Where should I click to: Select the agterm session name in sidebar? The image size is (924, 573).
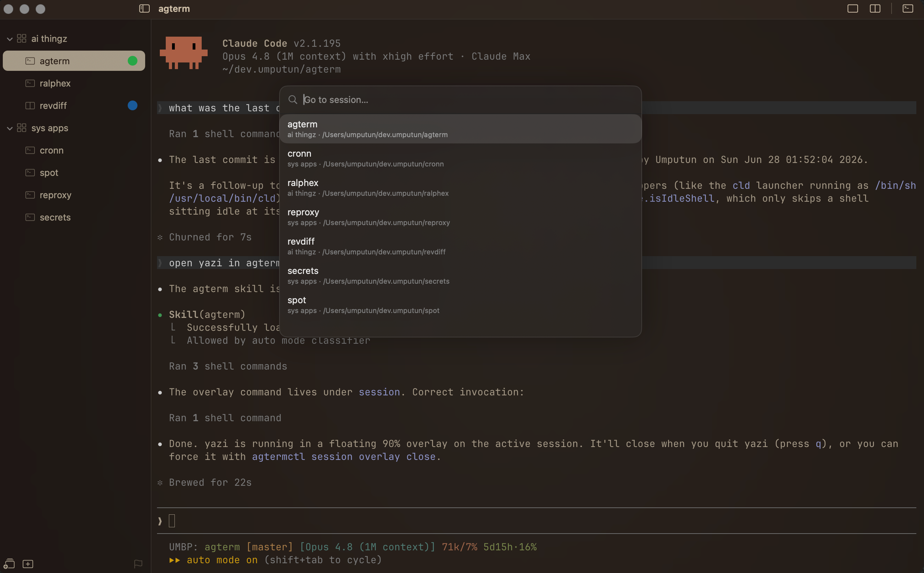point(54,61)
